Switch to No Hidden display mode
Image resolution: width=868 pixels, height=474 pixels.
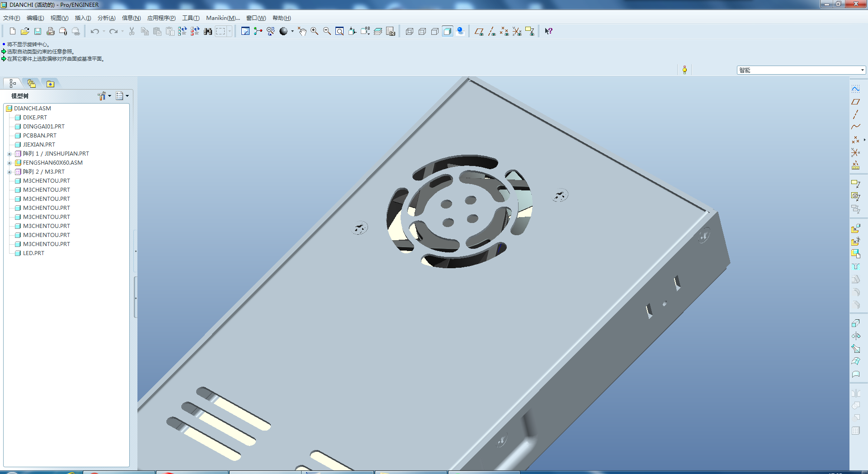[435, 31]
